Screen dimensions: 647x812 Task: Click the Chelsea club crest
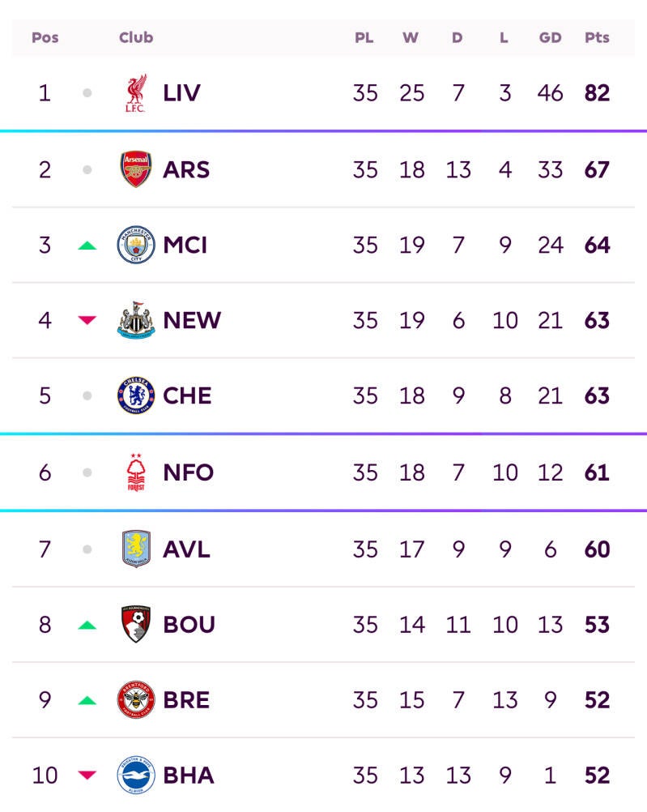coord(136,395)
